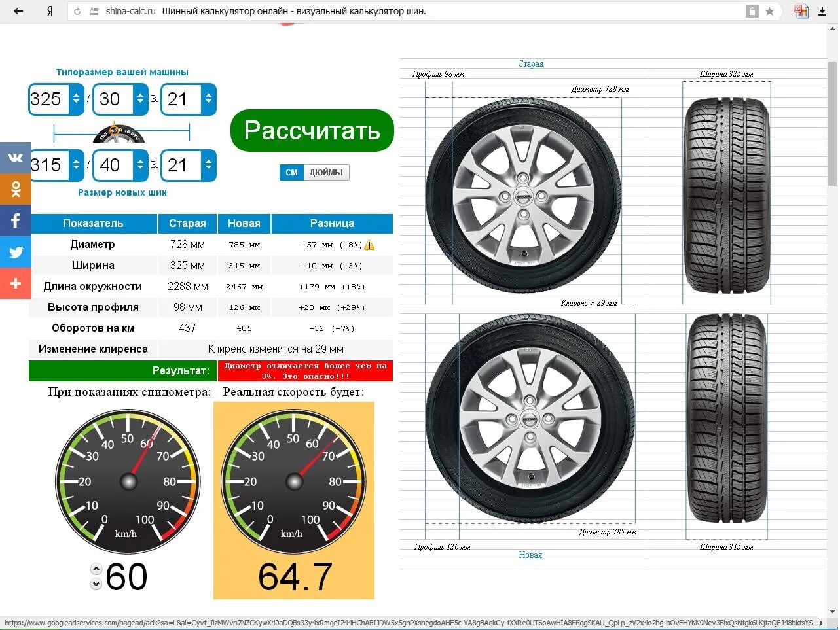Click the +57 мм (+8%) difference cell

(331, 245)
